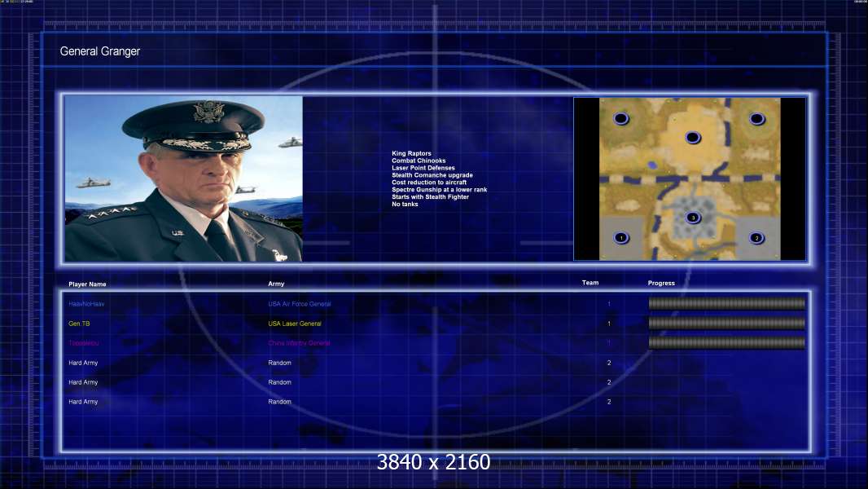Click the progress bar for USA Air Force General
This screenshot has height=489, width=868.
coord(727,303)
